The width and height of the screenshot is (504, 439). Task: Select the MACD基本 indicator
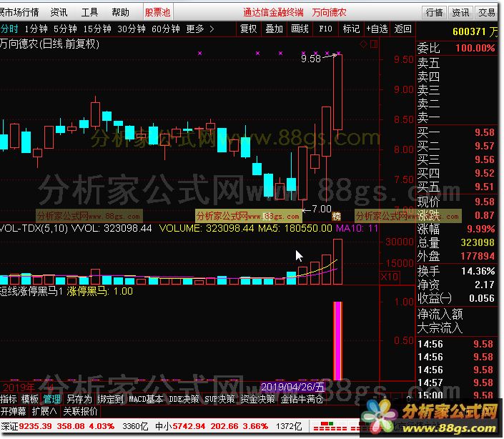click(146, 399)
